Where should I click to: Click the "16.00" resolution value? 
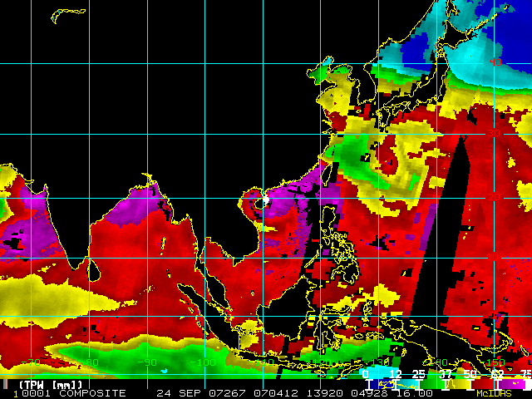(414, 393)
